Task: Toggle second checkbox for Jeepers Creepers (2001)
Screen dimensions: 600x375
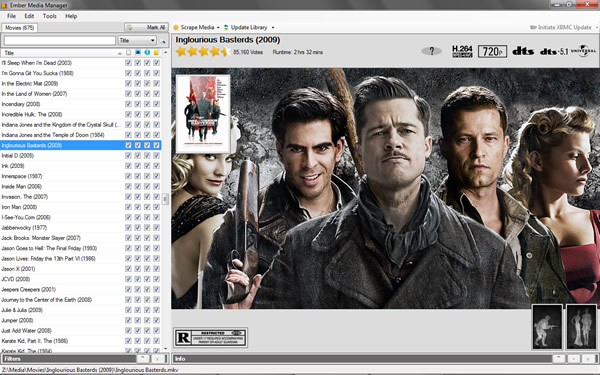Action: [138, 290]
